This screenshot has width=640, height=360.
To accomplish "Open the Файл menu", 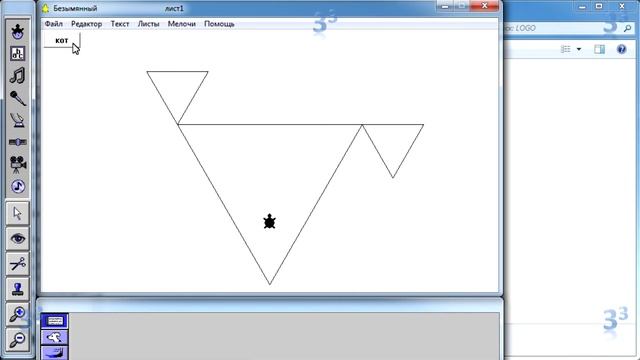I will [x=53, y=24].
